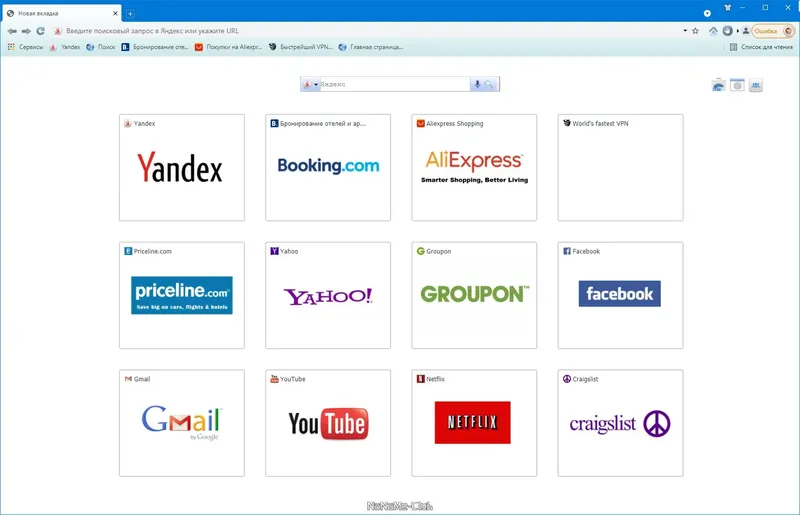Open the Netflix speed dial tile
Viewport: 800px width, 515px height.
point(474,423)
